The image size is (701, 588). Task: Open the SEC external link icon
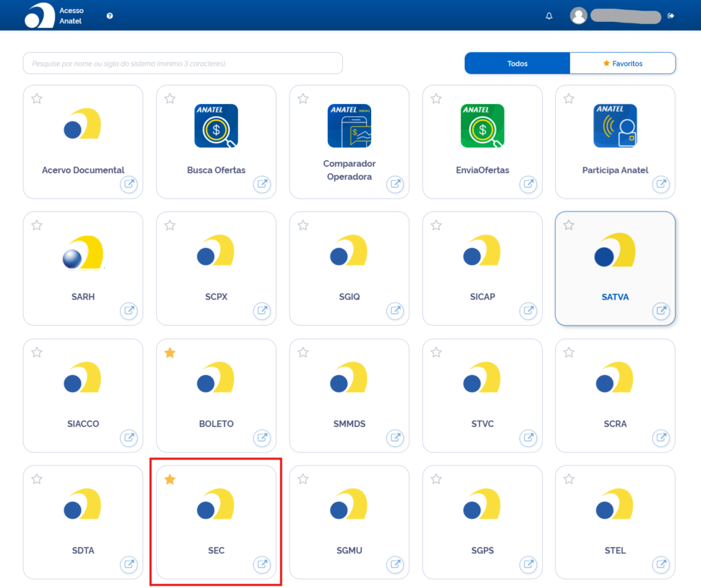(x=262, y=565)
